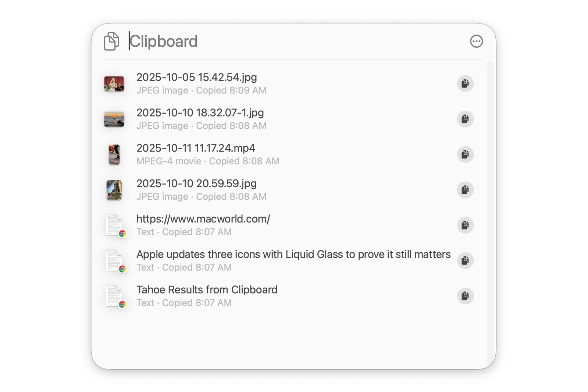Select the Tahoe Results from Clipboard entry

pyautogui.click(x=207, y=290)
